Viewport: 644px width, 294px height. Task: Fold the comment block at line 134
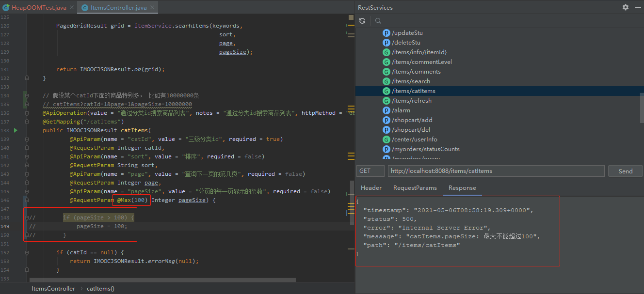(27, 95)
